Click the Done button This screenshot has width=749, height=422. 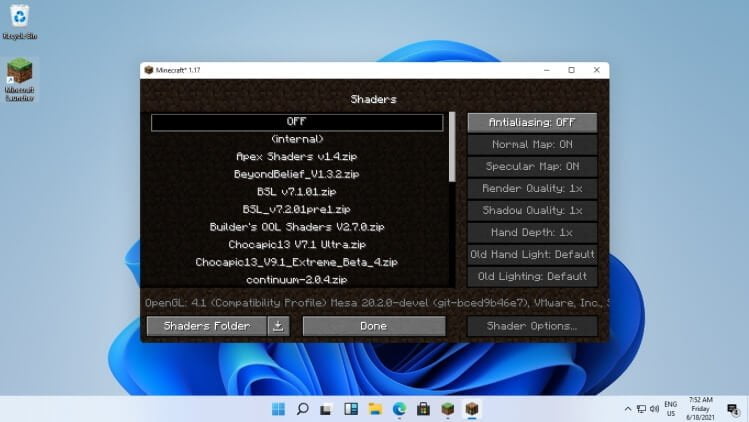pyautogui.click(x=374, y=326)
